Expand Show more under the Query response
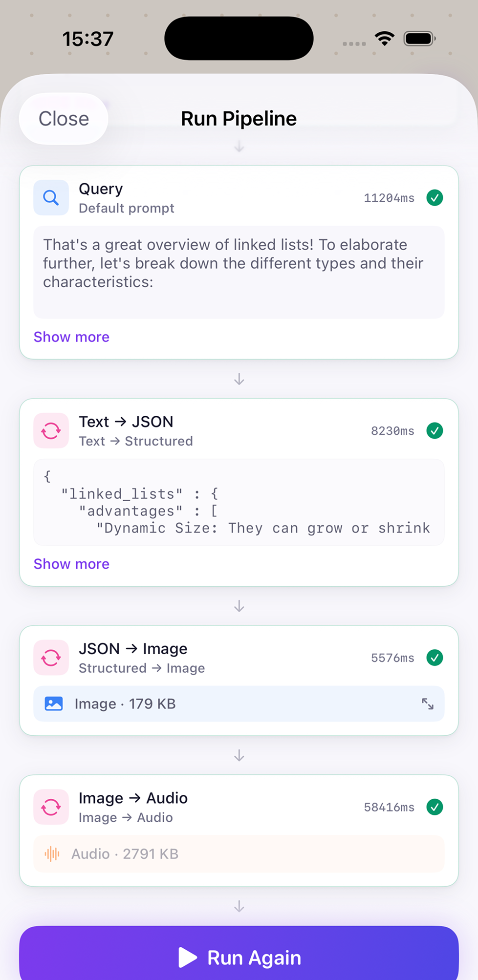 coord(71,337)
